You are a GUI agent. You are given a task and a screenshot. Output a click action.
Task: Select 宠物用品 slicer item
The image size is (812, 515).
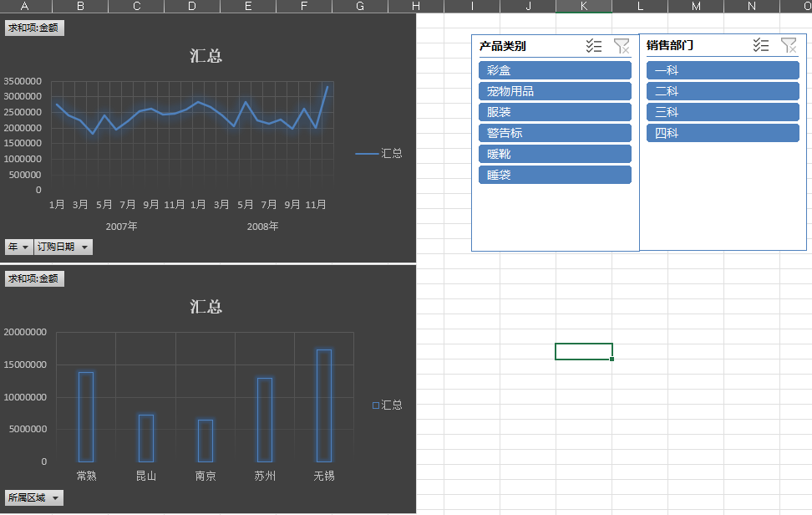[x=555, y=91]
